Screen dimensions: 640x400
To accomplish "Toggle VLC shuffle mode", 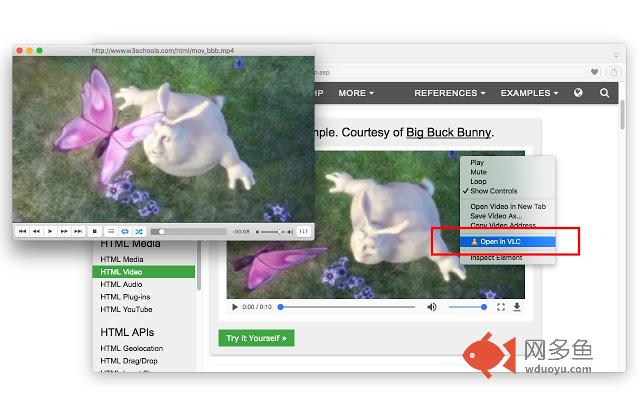I will coord(139,231).
